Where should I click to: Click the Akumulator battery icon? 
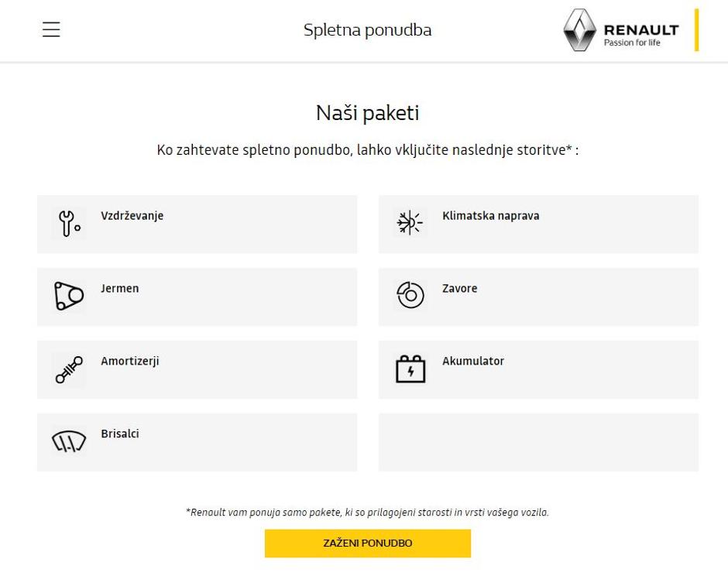point(410,369)
